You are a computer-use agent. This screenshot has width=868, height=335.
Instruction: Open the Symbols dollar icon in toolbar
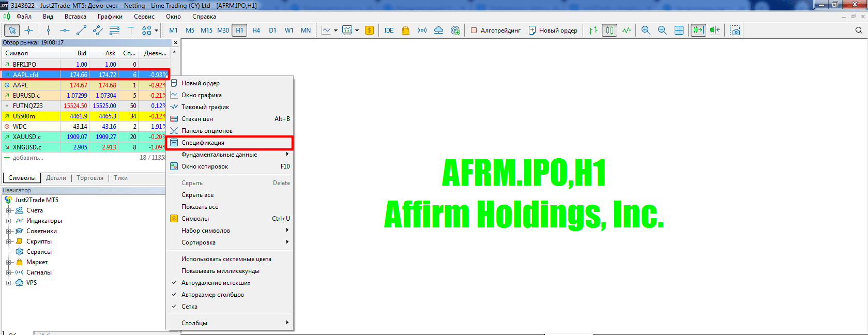pyautogui.click(x=369, y=31)
